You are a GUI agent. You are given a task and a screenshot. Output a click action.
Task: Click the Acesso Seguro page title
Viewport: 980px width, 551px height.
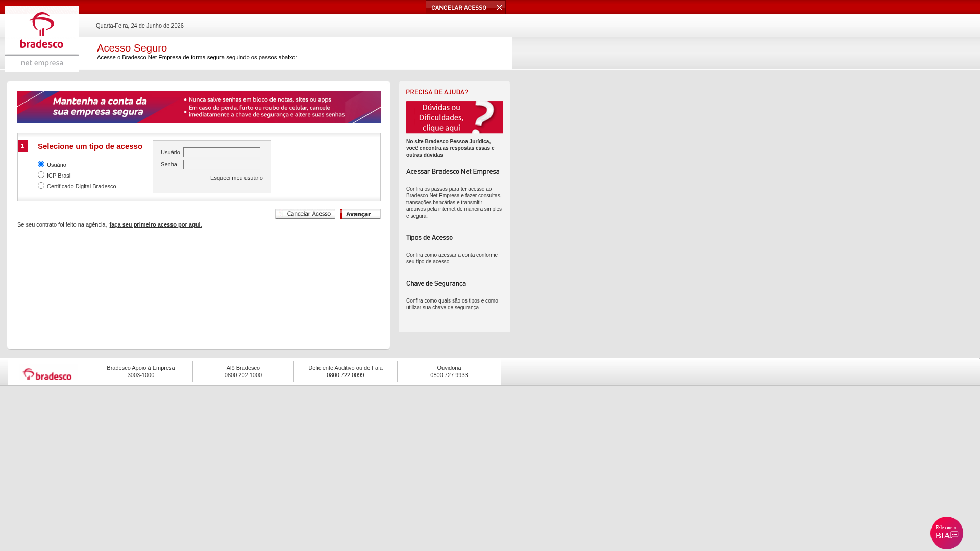pyautogui.click(x=132, y=48)
